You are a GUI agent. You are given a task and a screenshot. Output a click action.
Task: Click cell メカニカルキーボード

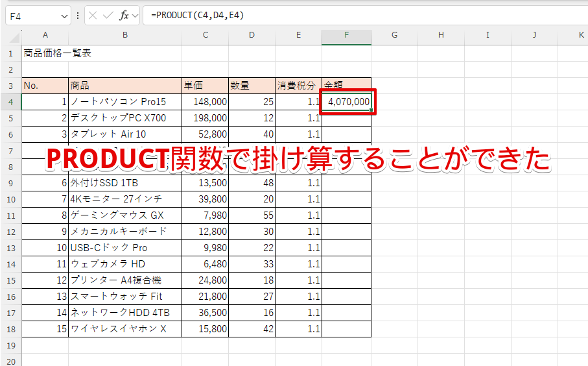[x=125, y=232]
